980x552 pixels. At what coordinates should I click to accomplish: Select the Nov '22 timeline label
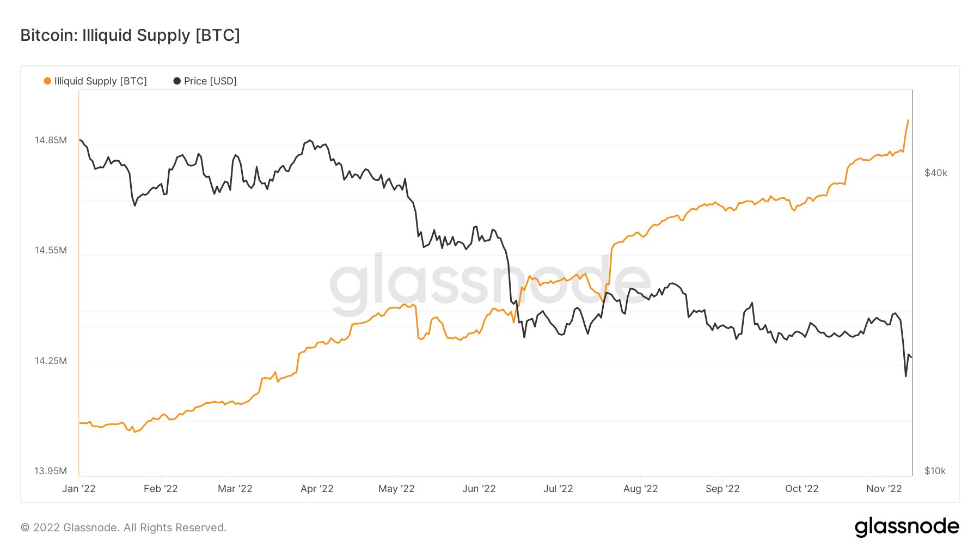(x=884, y=489)
